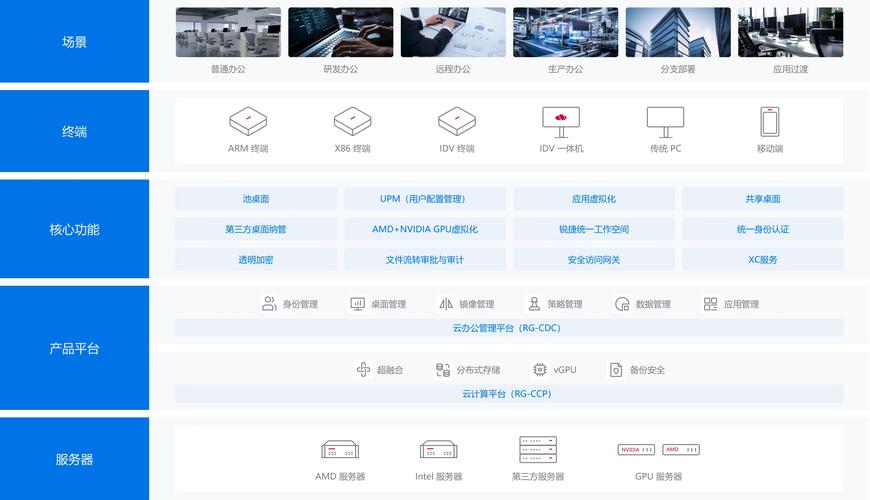Click the X86 终端 box icon
The height and width of the screenshot is (500, 870).
click(352, 122)
